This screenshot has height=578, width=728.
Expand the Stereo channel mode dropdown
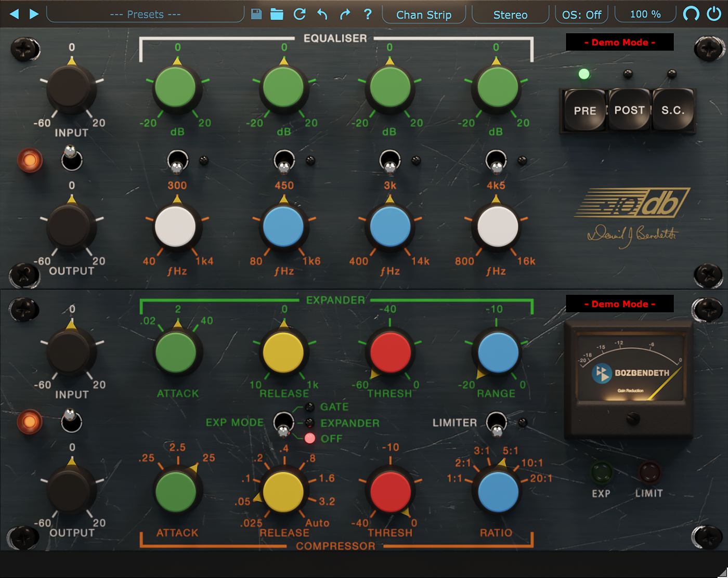510,15
